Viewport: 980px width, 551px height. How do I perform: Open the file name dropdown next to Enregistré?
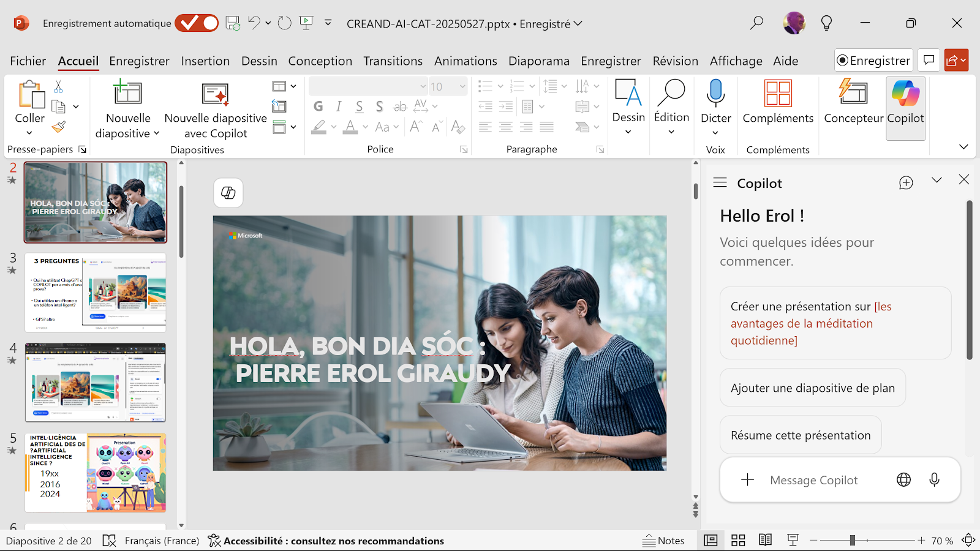pyautogui.click(x=578, y=24)
